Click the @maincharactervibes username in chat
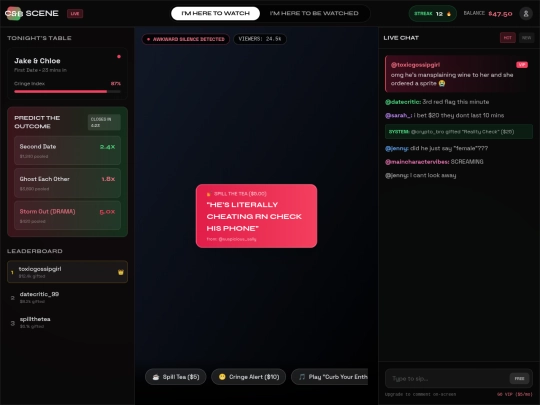The width and height of the screenshot is (540, 405). tap(417, 162)
